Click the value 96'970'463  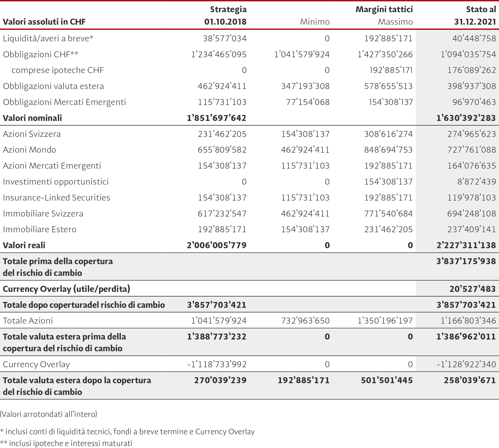474,102
